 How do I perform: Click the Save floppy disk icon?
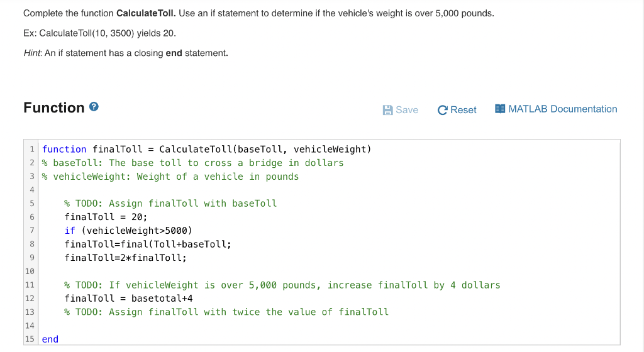pyautogui.click(x=387, y=110)
